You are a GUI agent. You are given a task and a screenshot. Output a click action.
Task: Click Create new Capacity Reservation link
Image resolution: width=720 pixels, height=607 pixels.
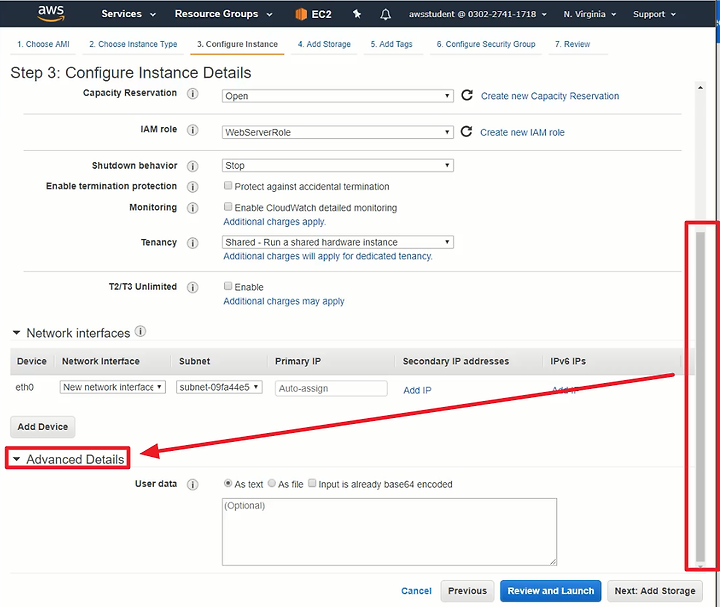(550, 96)
